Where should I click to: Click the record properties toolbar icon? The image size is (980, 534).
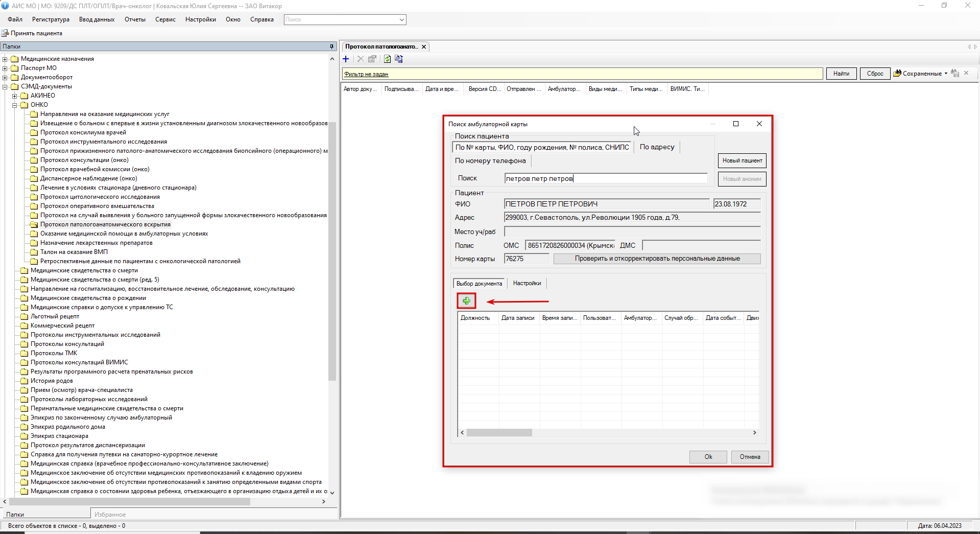372,59
